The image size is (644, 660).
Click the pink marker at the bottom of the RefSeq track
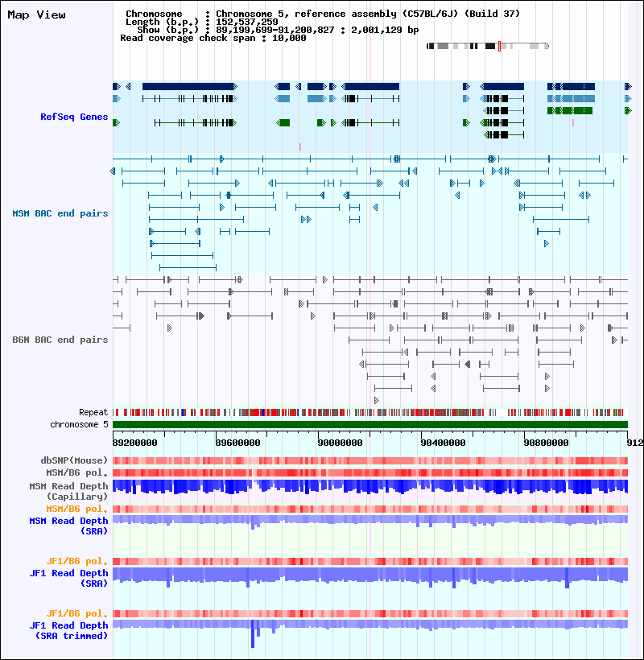pyautogui.click(x=300, y=146)
